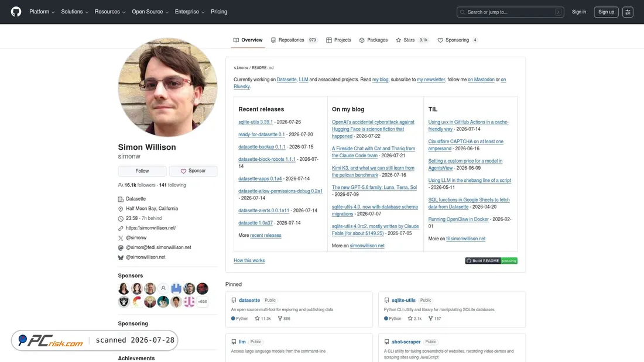Click the Sign up button
The height and width of the screenshot is (362, 644).
coord(606,12)
